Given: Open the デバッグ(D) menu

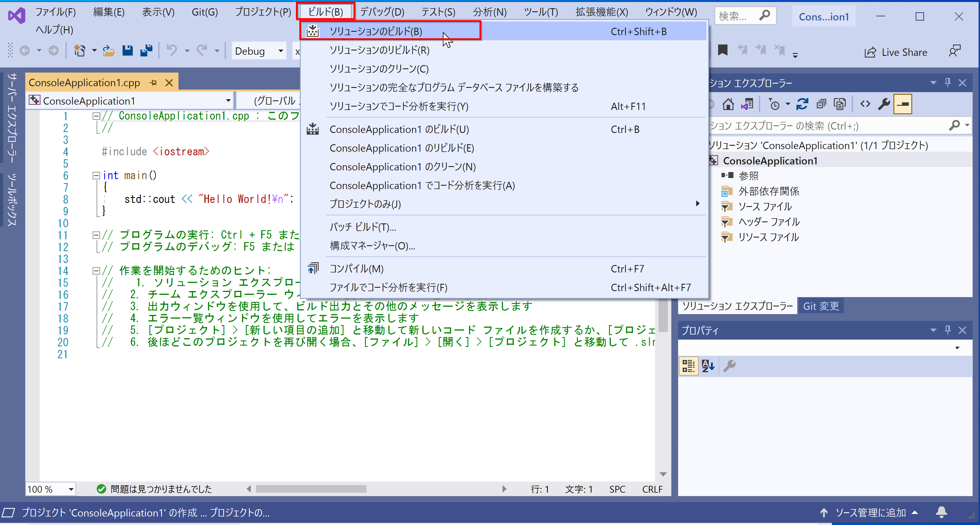Looking at the screenshot, I should point(382,12).
